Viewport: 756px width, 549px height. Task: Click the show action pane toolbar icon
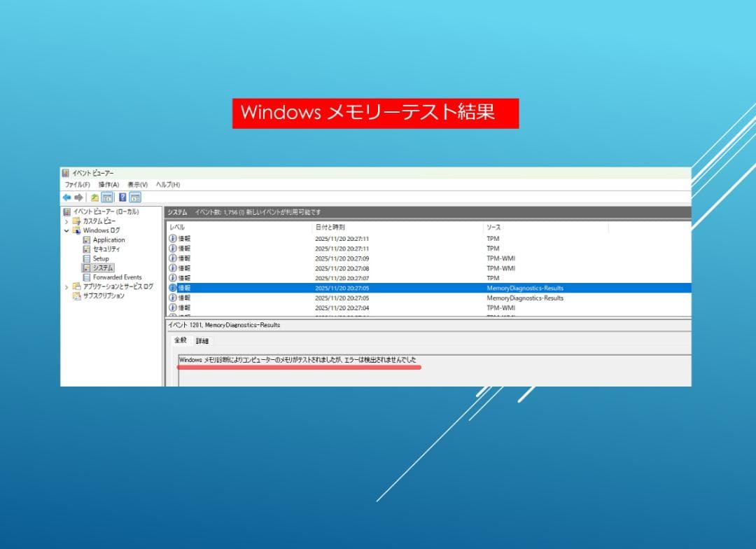click(134, 198)
